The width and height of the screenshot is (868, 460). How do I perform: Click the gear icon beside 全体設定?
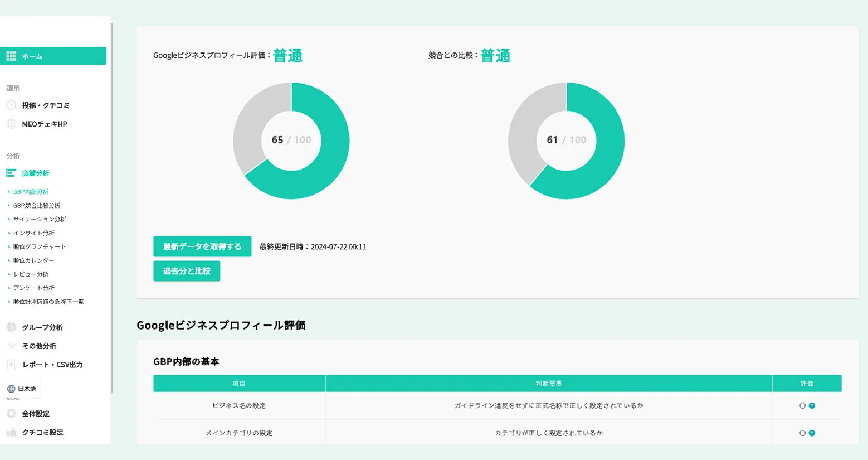[x=11, y=414]
